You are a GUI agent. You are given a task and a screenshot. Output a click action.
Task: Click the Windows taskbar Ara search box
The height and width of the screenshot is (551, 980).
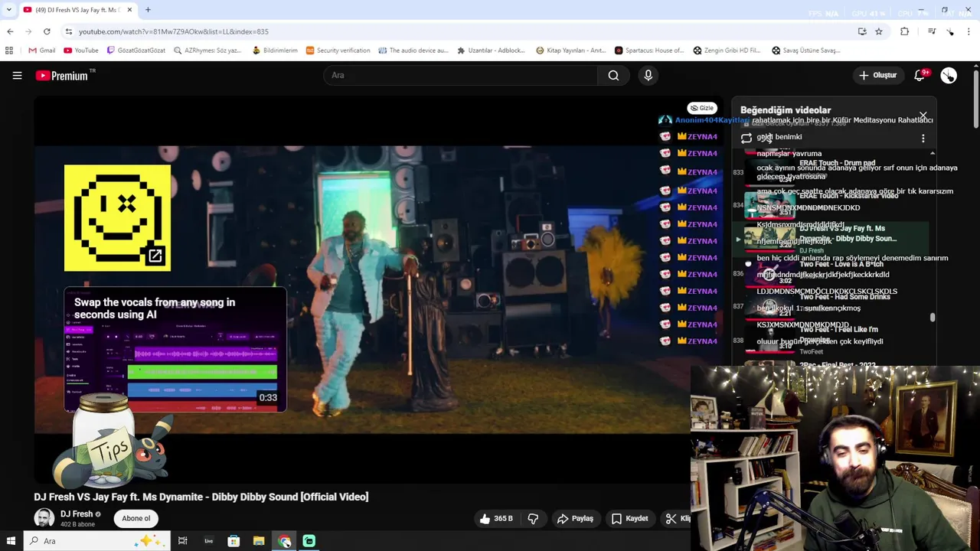point(96,541)
